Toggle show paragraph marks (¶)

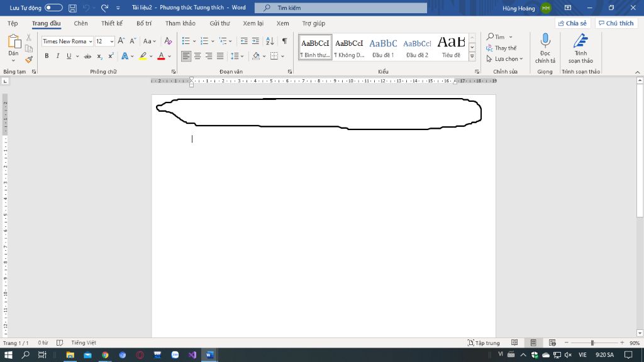pos(284,41)
